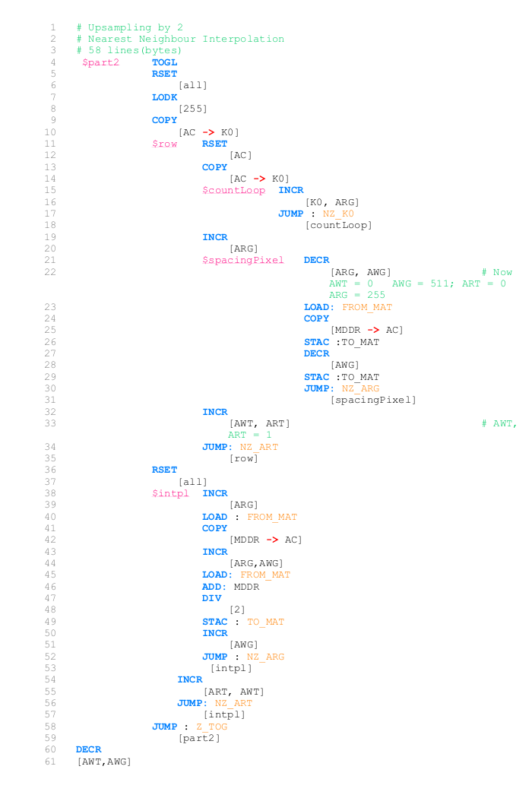Click the Z_TOG jump condition

tap(211, 727)
